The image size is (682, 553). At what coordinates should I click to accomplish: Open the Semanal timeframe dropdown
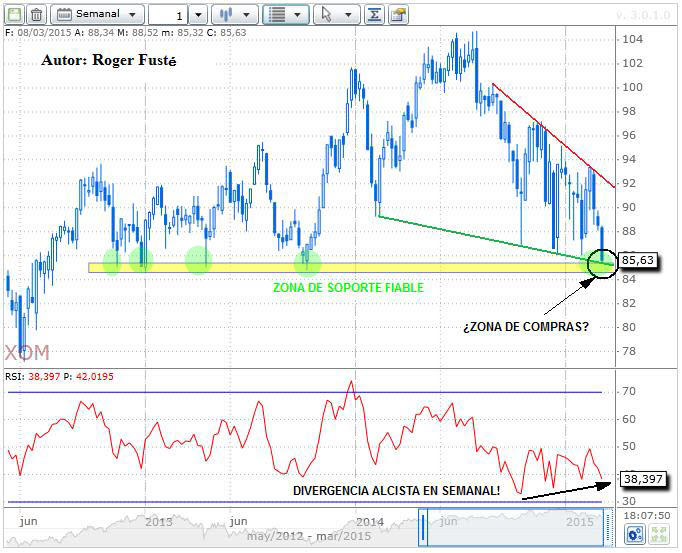pyautogui.click(x=96, y=15)
